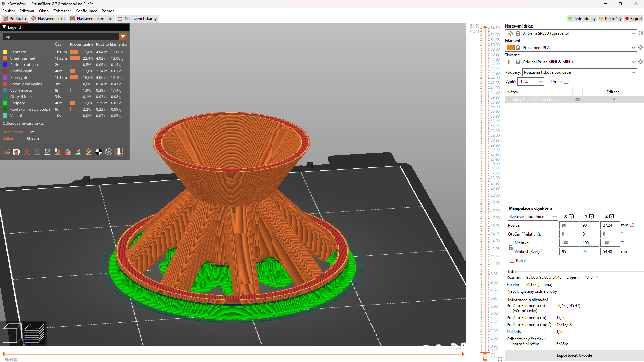Toggle retractions double-up-arrow icon

coord(27,152)
